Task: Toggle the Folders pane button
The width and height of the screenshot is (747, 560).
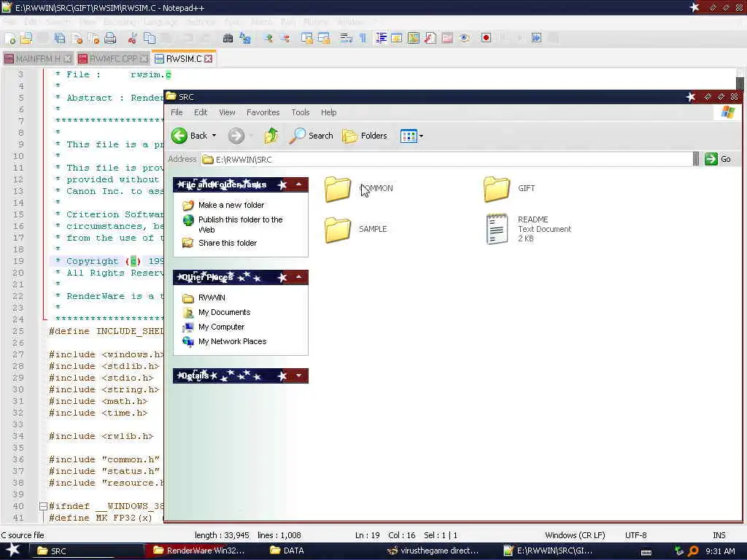Action: 365,136
